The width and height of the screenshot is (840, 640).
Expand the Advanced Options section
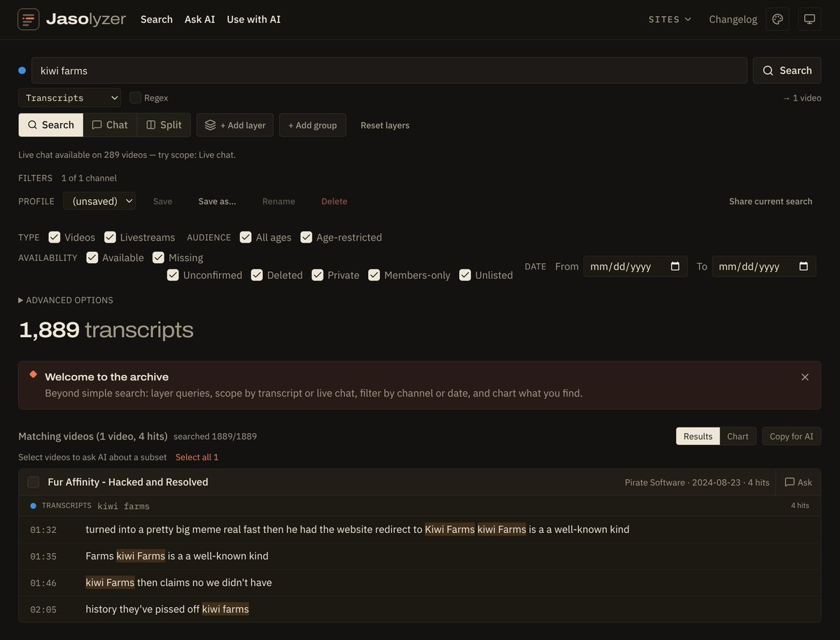(66, 300)
